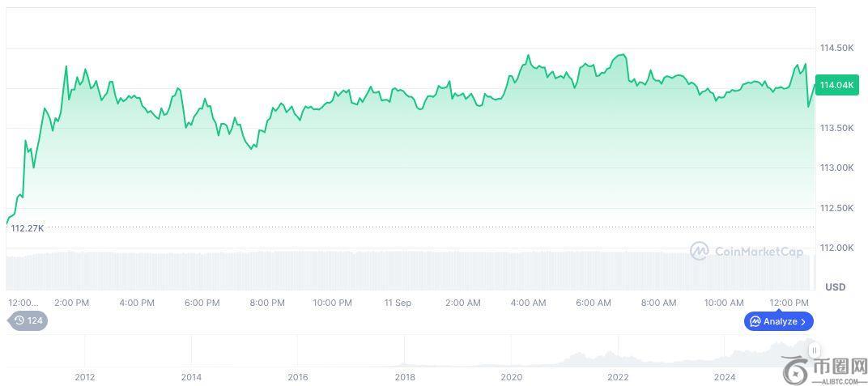Select the 11 Sep date marker
868x386 pixels.
point(398,303)
